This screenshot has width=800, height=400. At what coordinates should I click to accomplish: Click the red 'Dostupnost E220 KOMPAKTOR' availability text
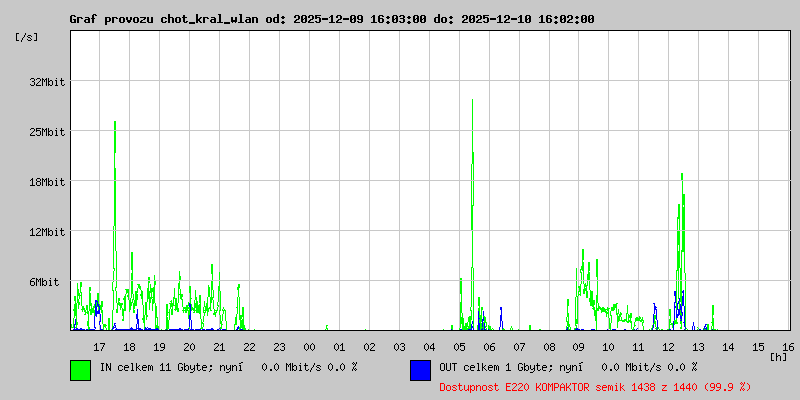tap(595, 387)
